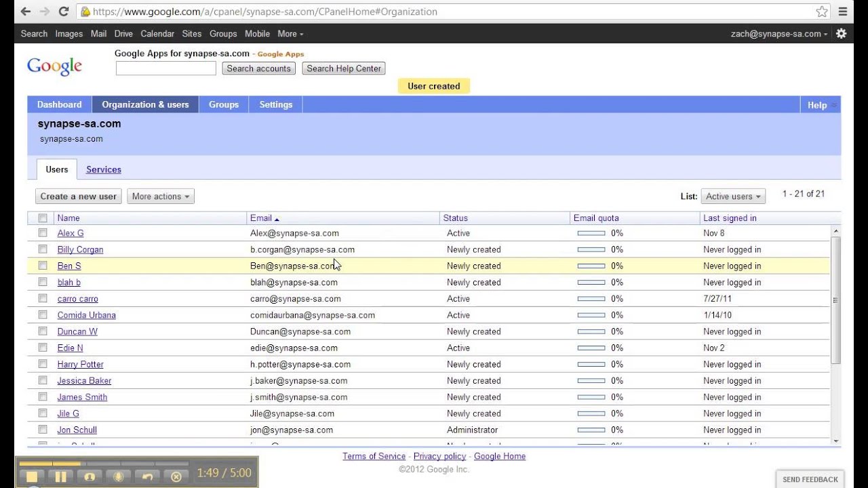Image resolution: width=868 pixels, height=488 pixels.
Task: Sort by Name column header
Action: [68, 218]
